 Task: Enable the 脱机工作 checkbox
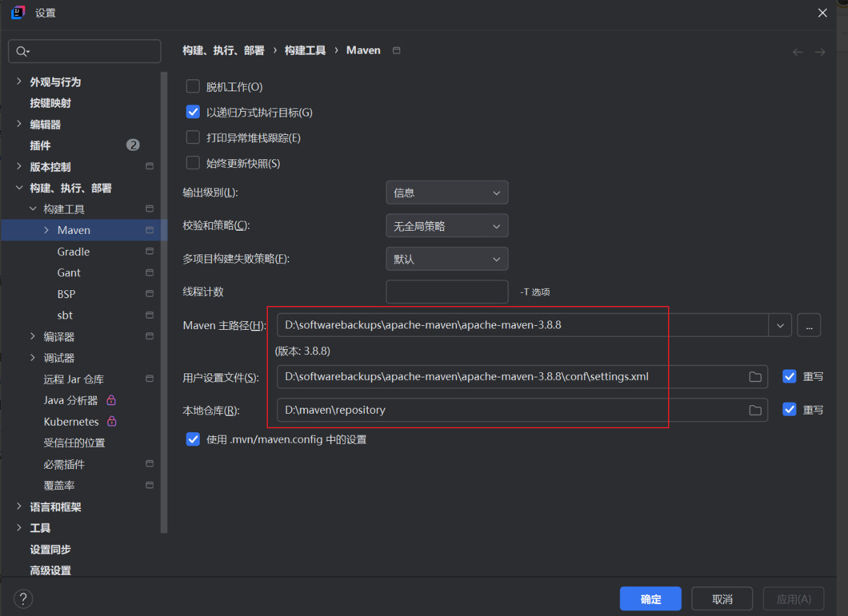coord(192,87)
